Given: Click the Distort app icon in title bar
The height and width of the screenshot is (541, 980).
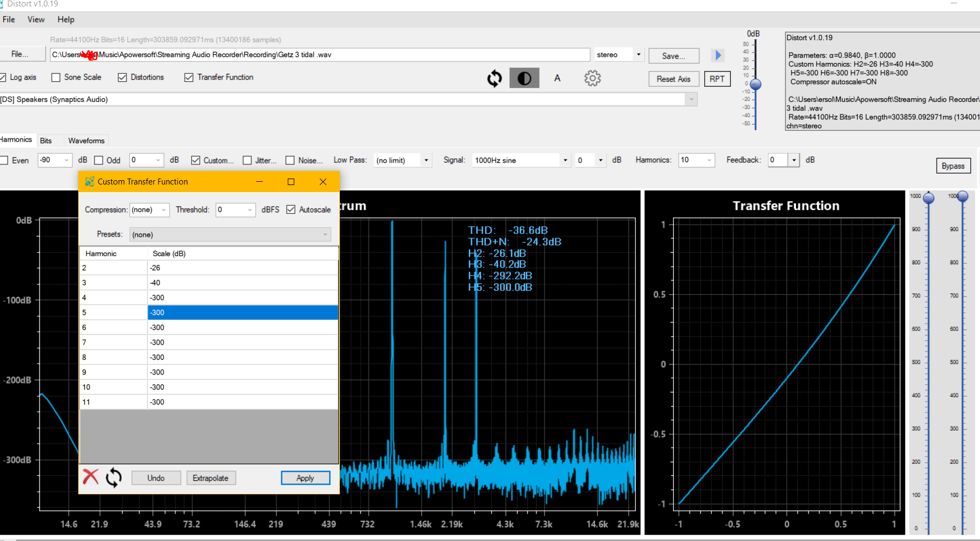Looking at the screenshot, I should pos(2,4).
